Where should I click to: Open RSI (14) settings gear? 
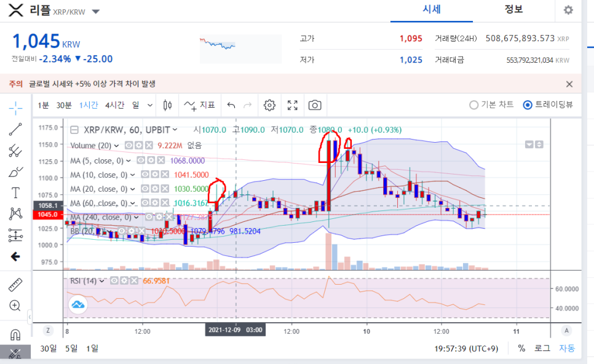(124, 280)
